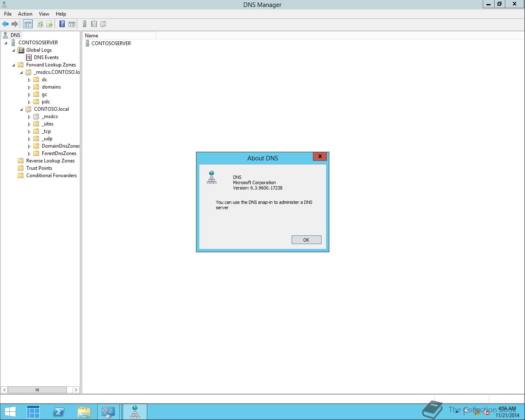Image resolution: width=525 pixels, height=420 pixels.
Task: Click the scroll left arrow of tree pane
Action: point(4,390)
